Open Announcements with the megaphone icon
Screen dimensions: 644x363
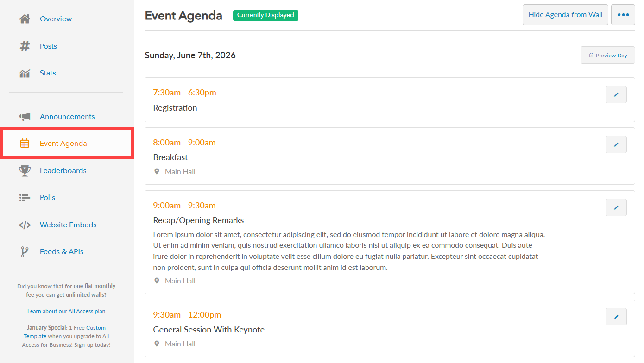point(24,116)
